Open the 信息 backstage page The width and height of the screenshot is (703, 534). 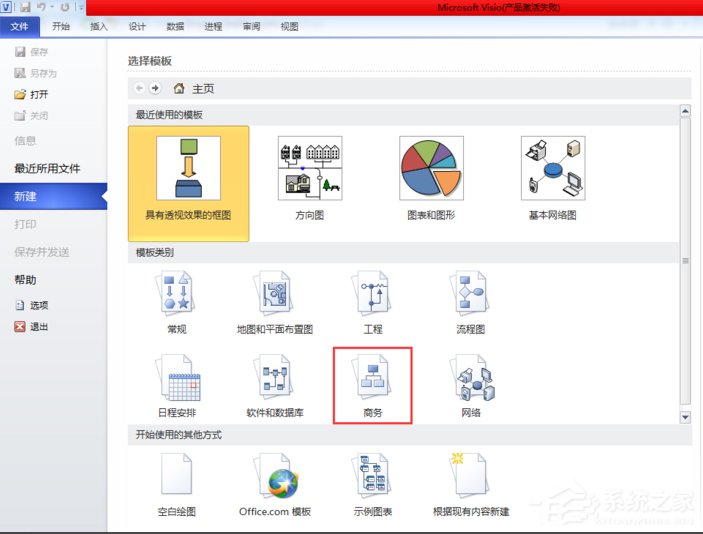click(x=25, y=141)
